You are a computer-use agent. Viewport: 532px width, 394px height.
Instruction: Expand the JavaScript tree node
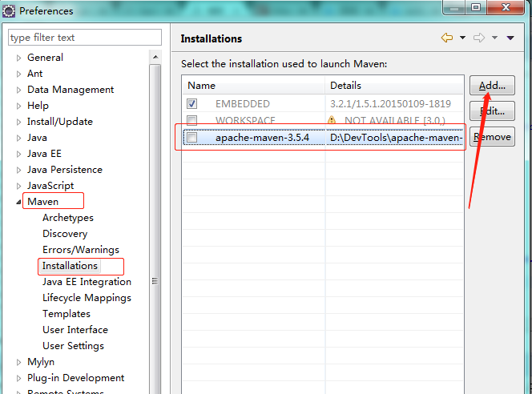click(18, 186)
